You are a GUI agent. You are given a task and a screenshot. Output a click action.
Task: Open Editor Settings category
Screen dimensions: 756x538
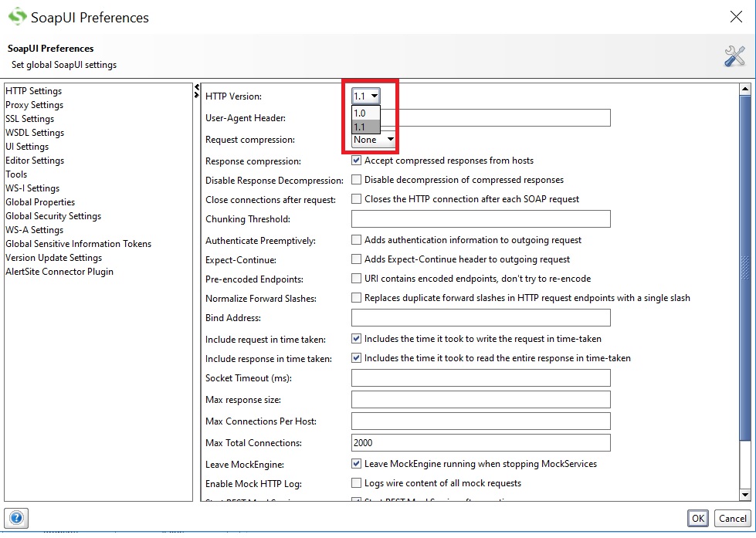click(x=35, y=161)
